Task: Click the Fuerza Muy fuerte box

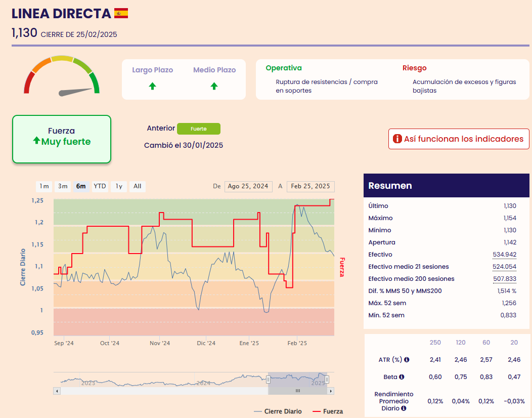Action: point(62,139)
